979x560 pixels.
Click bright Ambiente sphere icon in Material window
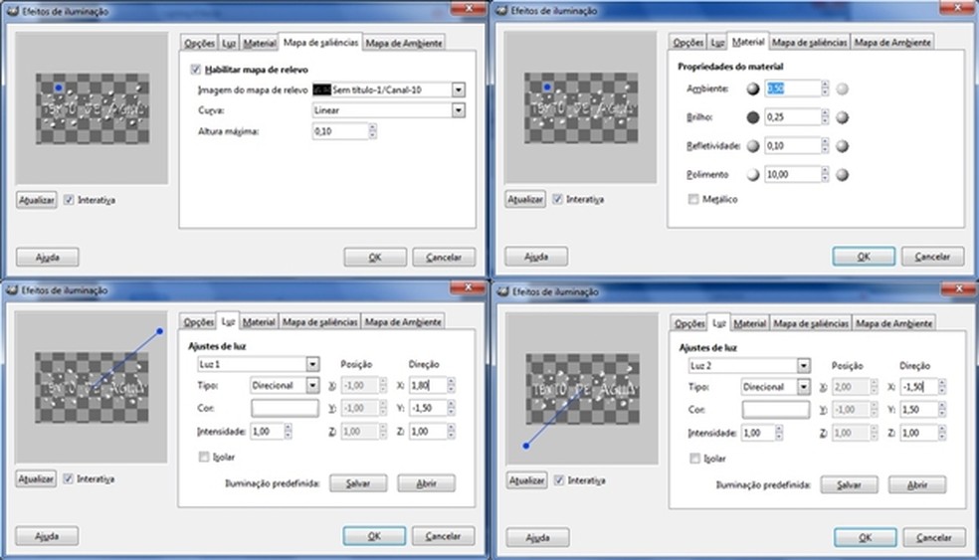pos(843,89)
